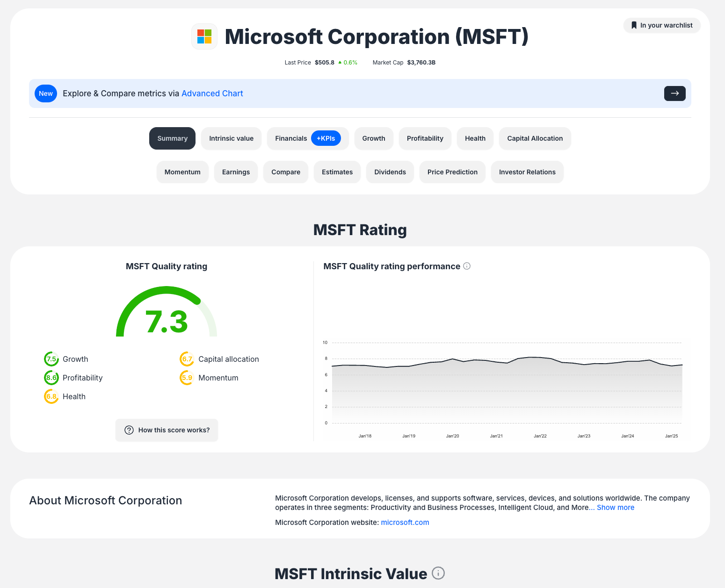Screen dimensions: 725x588
Task: Click the question mark icon in score button
Action: click(x=129, y=430)
